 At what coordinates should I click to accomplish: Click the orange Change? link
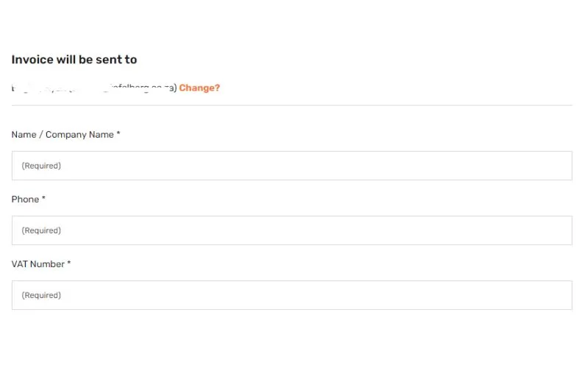pyautogui.click(x=199, y=88)
